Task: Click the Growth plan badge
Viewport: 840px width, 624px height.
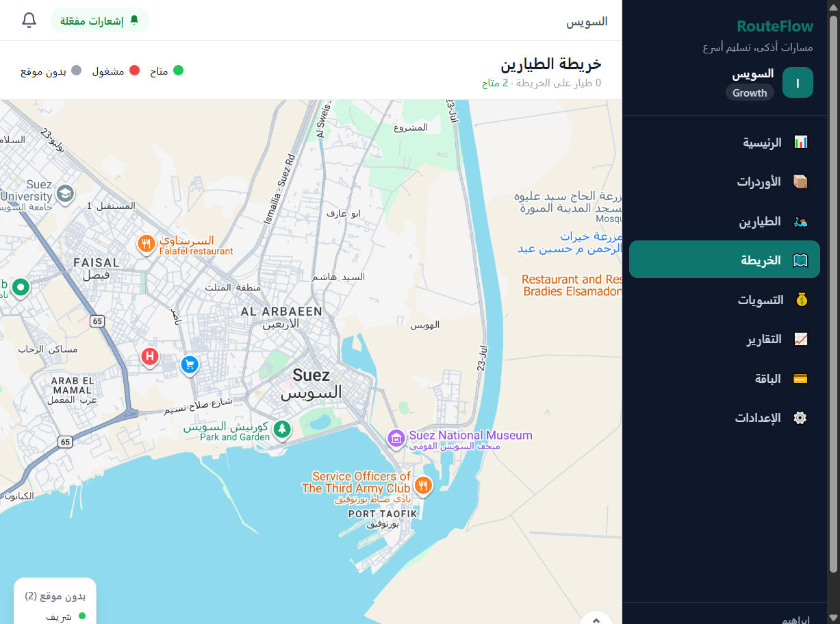Action: [750, 93]
